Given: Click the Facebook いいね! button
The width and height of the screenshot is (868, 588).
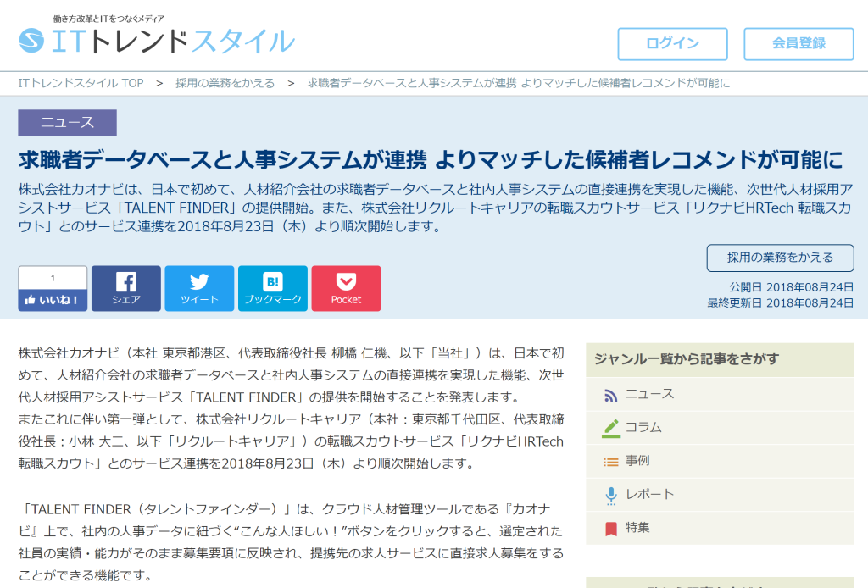Looking at the screenshot, I should point(53,300).
